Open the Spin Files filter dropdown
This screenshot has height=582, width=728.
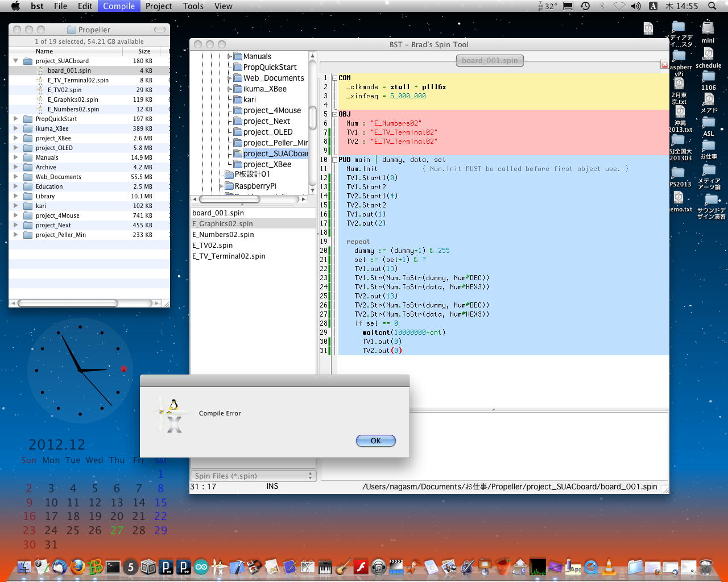pyautogui.click(x=253, y=476)
